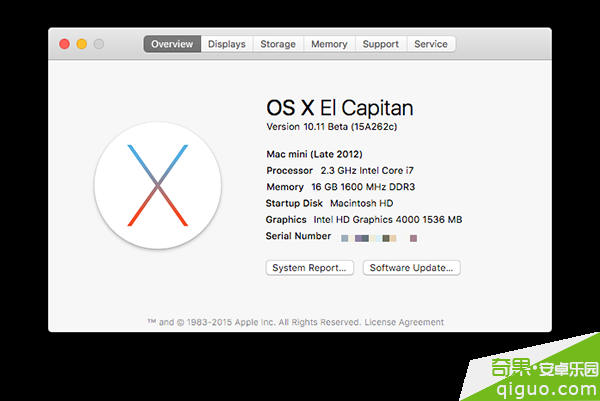Click Memory 16 GB 1600 MHz DDR3
Viewport: 600px width, 401px height.
[x=341, y=187]
